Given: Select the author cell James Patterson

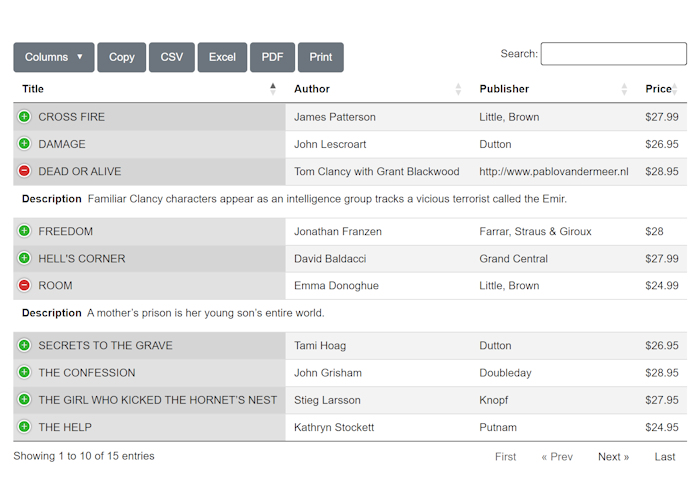Looking at the screenshot, I should pos(378,117).
